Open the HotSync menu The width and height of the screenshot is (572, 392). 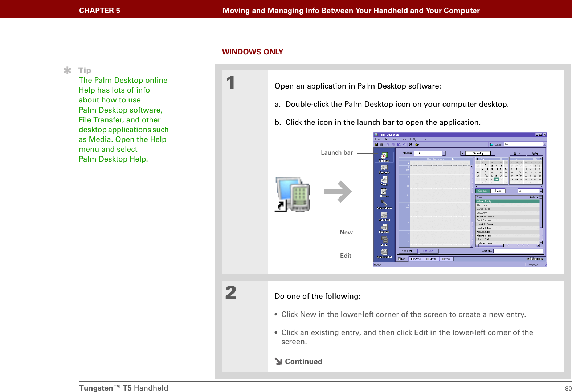(x=414, y=139)
